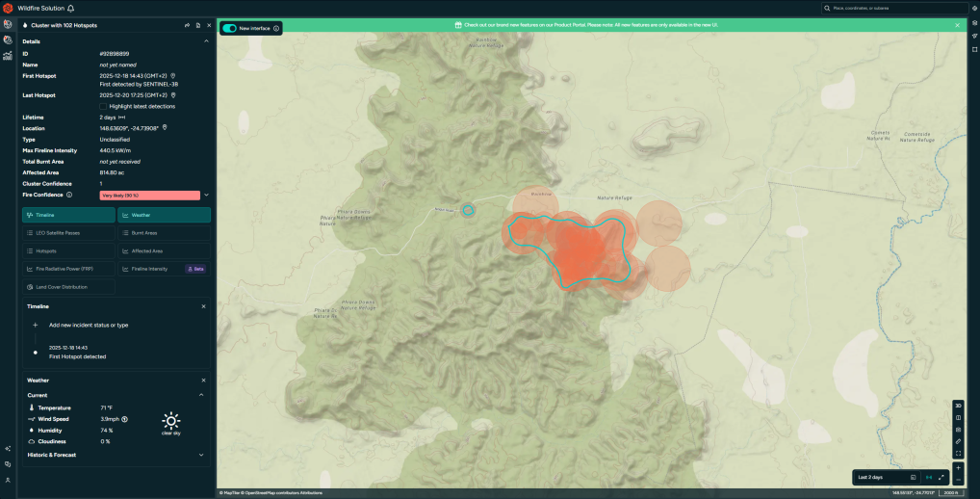
Task: Toggle the Timeline panel button
Action: (68, 215)
